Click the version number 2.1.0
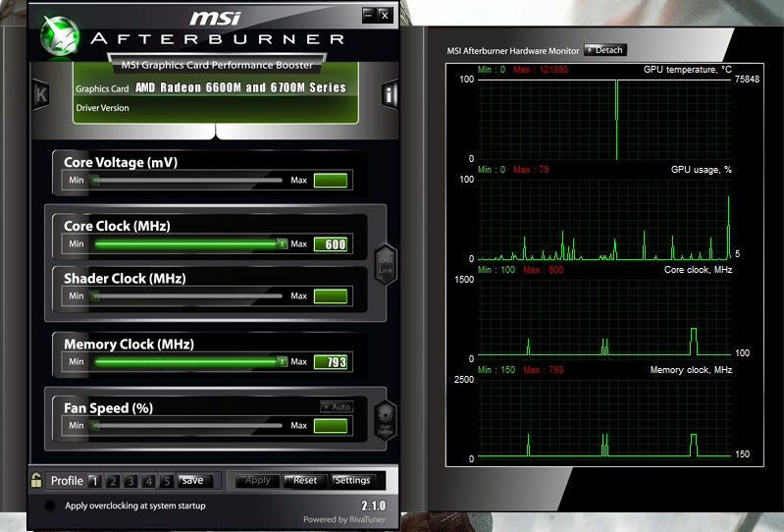The image size is (784, 532). (374, 505)
